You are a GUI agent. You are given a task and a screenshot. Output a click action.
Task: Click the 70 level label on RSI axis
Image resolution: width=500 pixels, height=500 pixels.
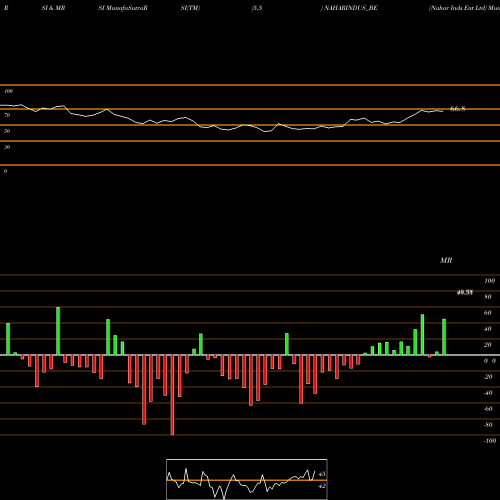click(x=7, y=115)
